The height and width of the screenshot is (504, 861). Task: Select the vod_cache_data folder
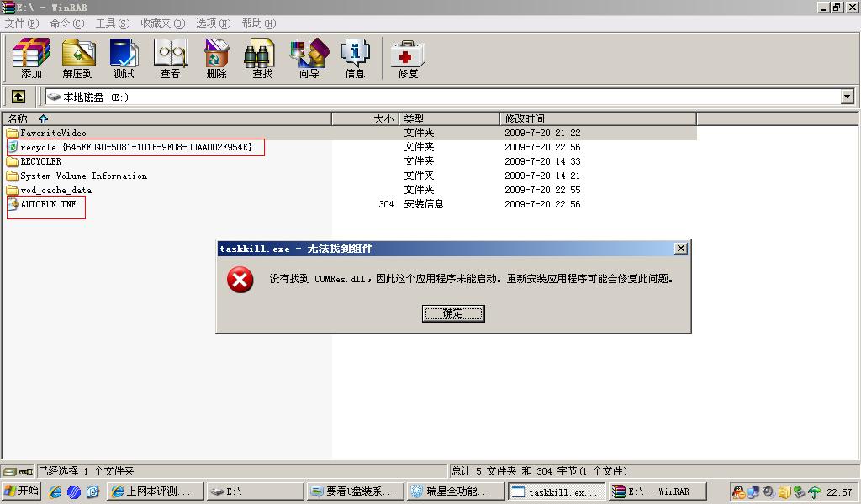tap(56, 190)
